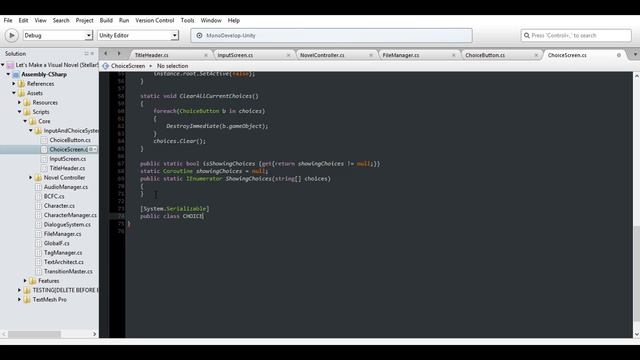Click the MonoDevelop-Unity status icon
Image resolution: width=640 pixels, height=360 pixels.
199,36
